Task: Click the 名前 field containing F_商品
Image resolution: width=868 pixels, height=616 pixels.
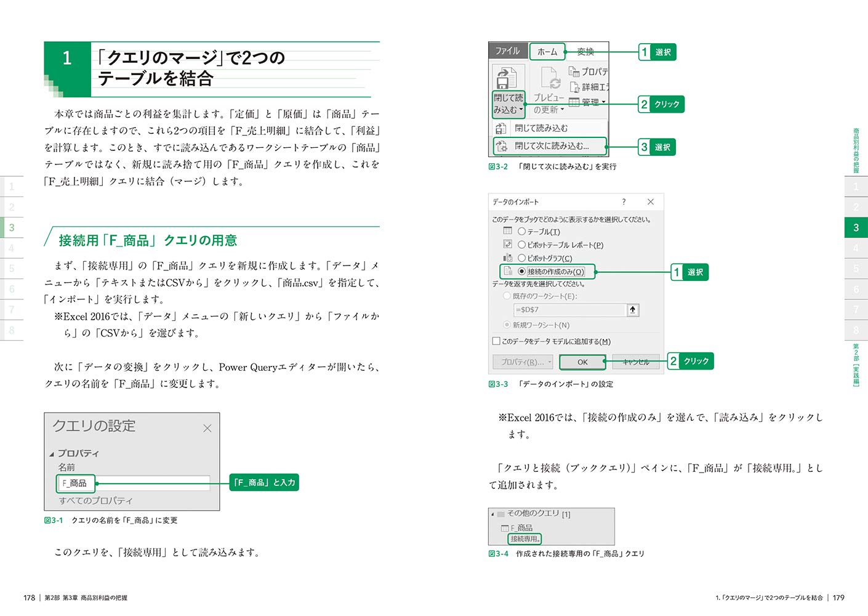Action: 134,483
